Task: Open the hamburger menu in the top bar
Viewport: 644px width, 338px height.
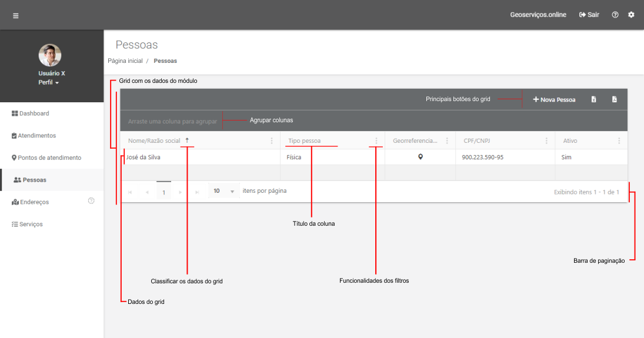Action: click(16, 15)
